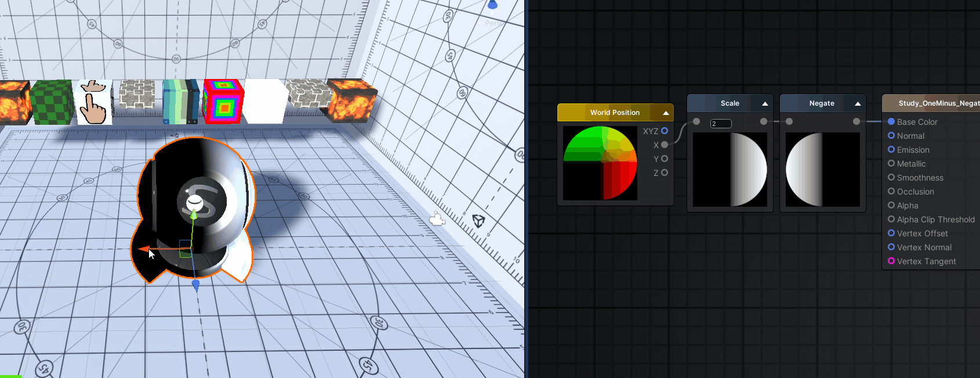The width and height of the screenshot is (980, 378).
Task: Click the Alpha Clip Threshold input port
Action: click(891, 219)
